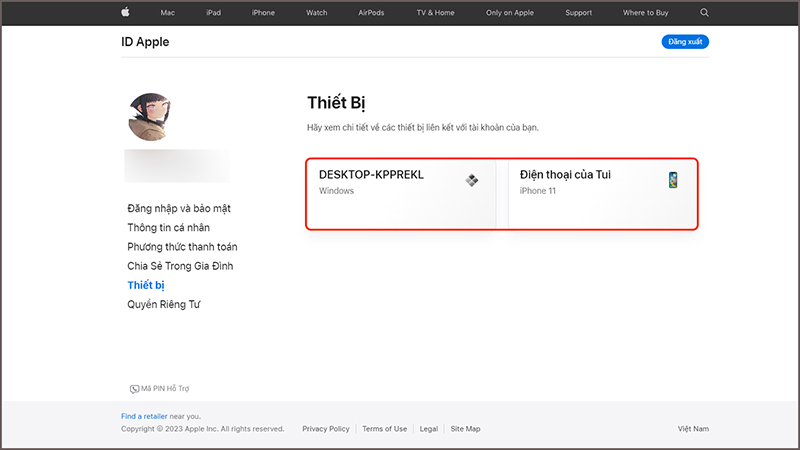The image size is (800, 450).
Task: Go to Phương thức thanh toán
Action: [x=182, y=247]
